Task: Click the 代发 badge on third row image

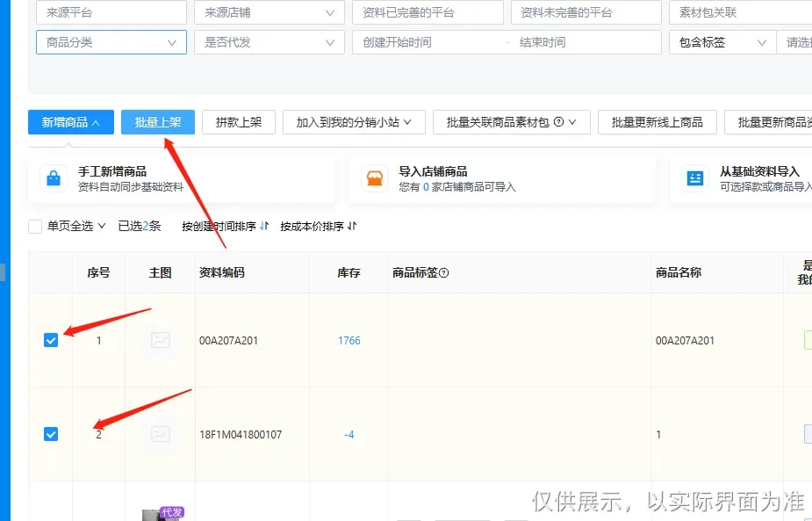Action: (172, 512)
